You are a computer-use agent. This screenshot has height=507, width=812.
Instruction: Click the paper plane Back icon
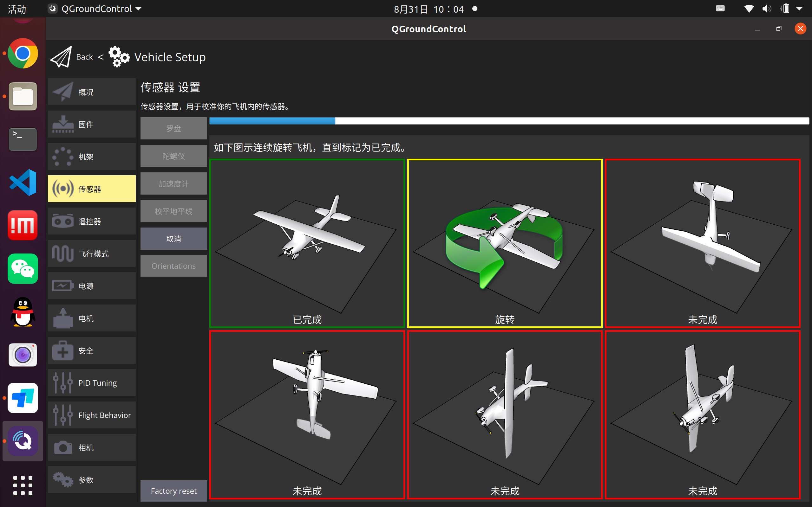pyautogui.click(x=62, y=57)
